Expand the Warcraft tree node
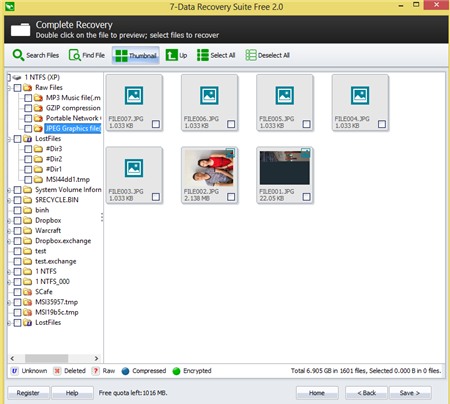This screenshot has width=450, height=404. click(9, 231)
